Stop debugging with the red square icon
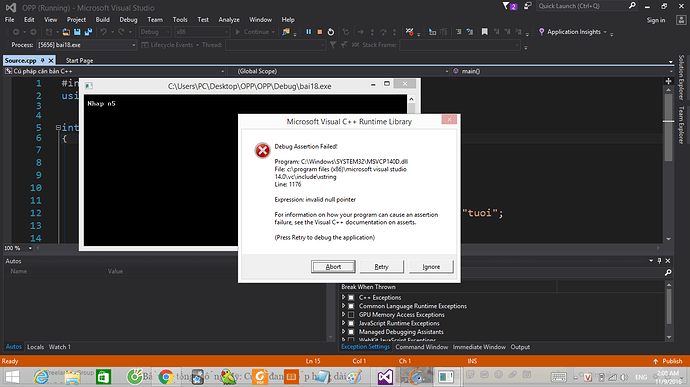 (320, 32)
